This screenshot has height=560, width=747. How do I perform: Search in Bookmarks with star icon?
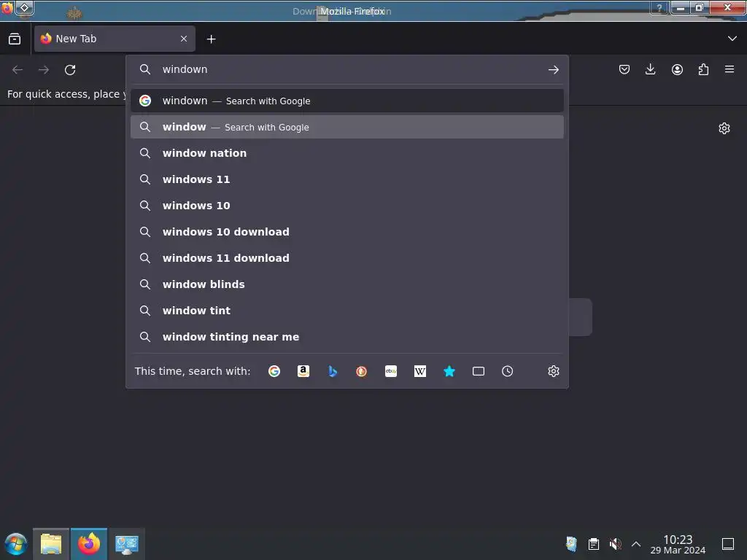click(x=449, y=371)
